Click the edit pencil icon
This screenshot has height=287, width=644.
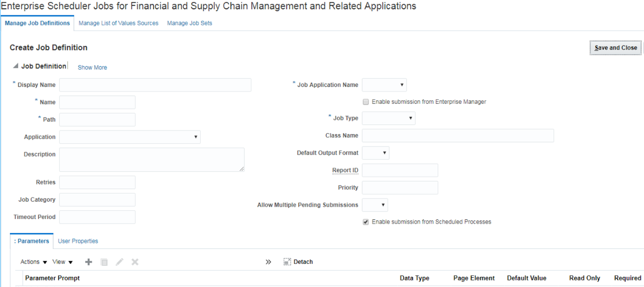(120, 262)
